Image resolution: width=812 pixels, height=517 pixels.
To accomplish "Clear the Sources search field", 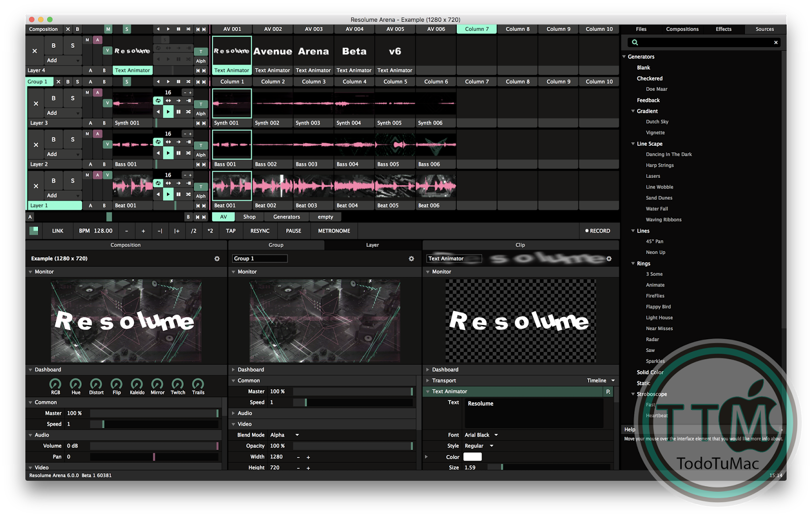I will point(776,43).
